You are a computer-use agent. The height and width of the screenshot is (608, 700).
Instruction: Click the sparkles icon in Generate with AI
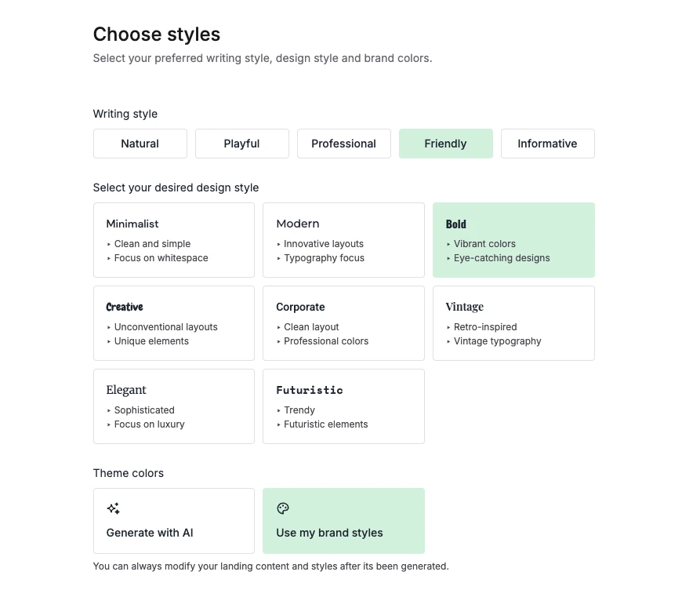tap(113, 508)
